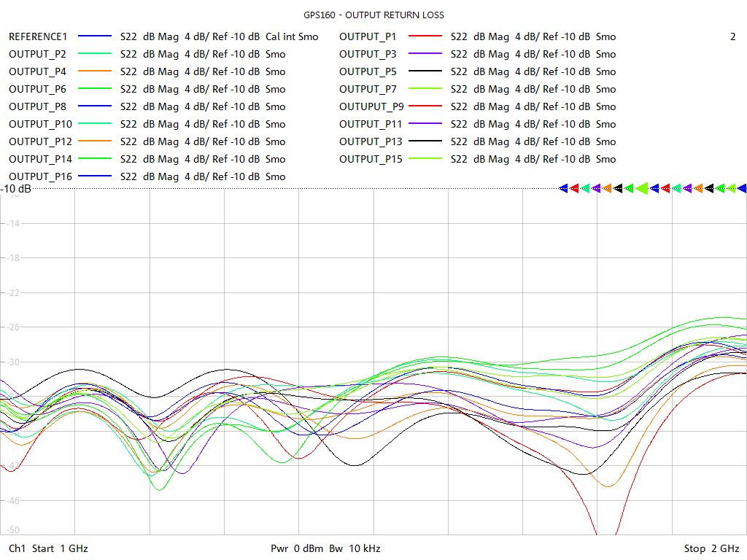
Task: Click the Pwr 0 dBm readout
Action: pos(297,548)
